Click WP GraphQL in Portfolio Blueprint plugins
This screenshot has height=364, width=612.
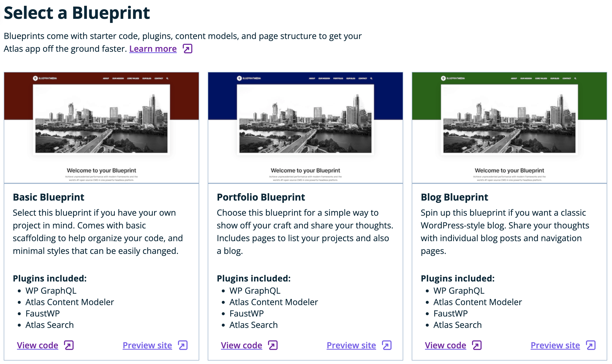[255, 291]
